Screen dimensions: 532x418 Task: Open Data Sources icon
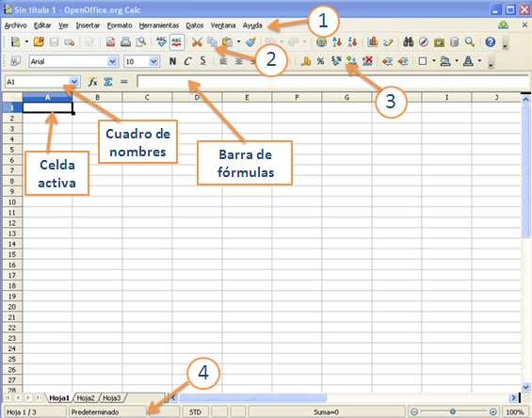pos(454,41)
